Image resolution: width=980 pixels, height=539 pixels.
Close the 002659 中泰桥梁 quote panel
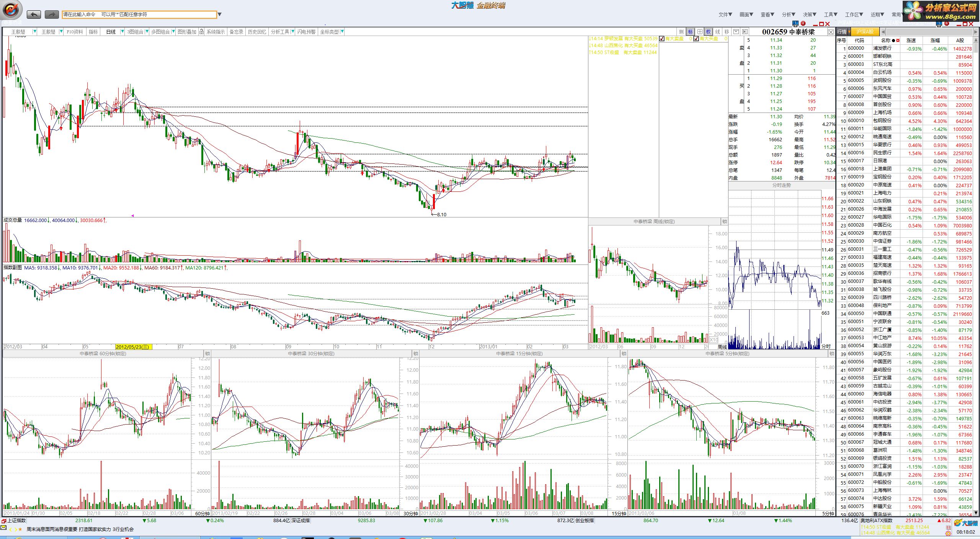click(831, 32)
